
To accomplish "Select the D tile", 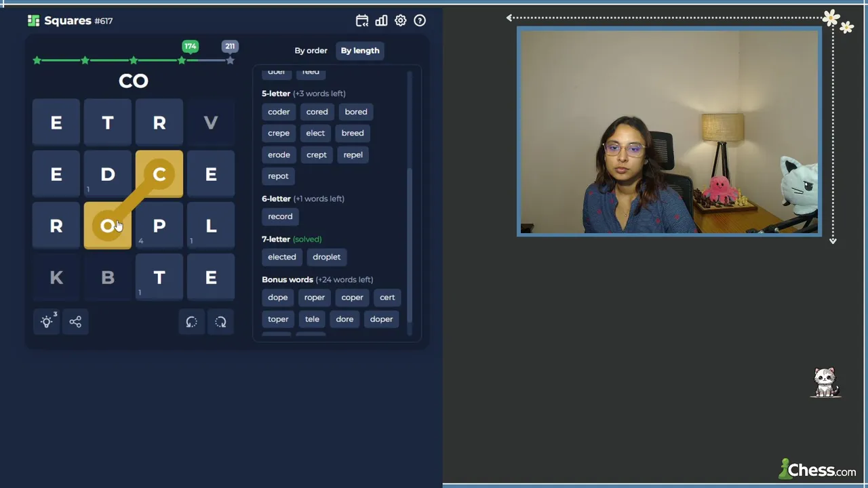I will coord(108,174).
